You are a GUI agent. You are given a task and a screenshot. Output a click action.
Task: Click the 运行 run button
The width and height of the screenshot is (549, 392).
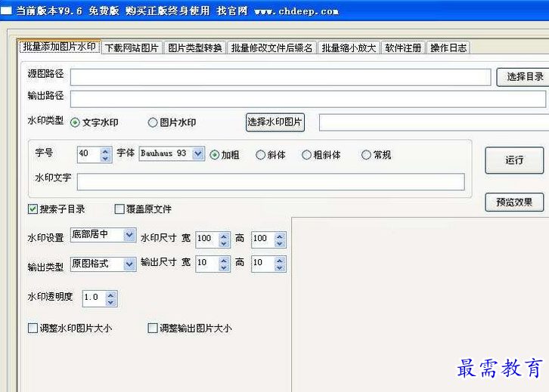coord(514,160)
